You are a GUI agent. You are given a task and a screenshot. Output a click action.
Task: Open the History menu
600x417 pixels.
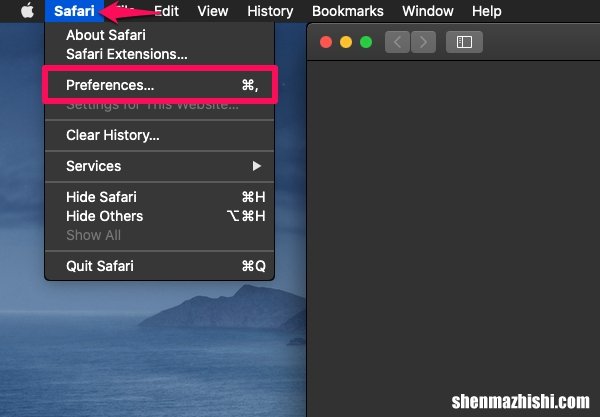270,11
